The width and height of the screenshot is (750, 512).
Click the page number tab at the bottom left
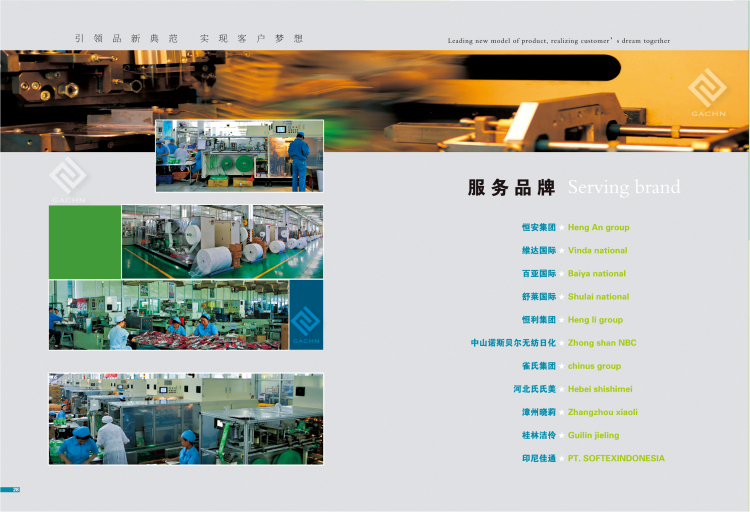click(x=10, y=490)
